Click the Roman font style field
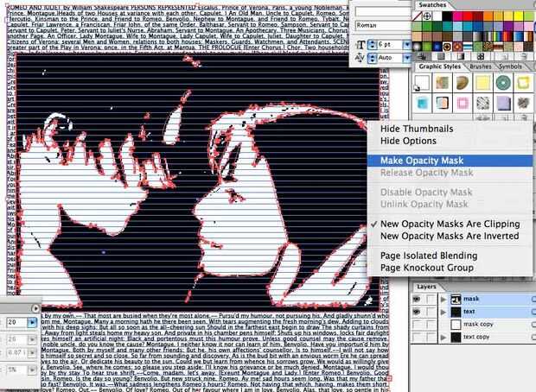Screen dimensions: 536x392 (383, 26)
